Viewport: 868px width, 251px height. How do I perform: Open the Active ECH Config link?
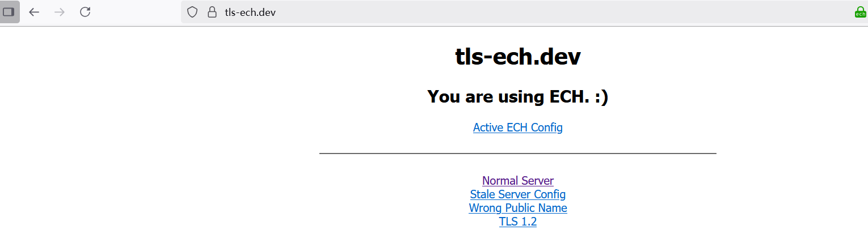pyautogui.click(x=518, y=127)
